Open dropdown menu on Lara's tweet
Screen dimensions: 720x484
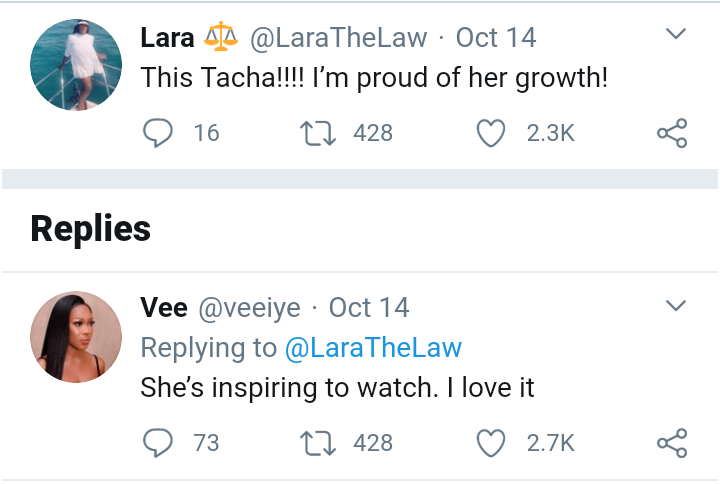[x=676, y=35]
